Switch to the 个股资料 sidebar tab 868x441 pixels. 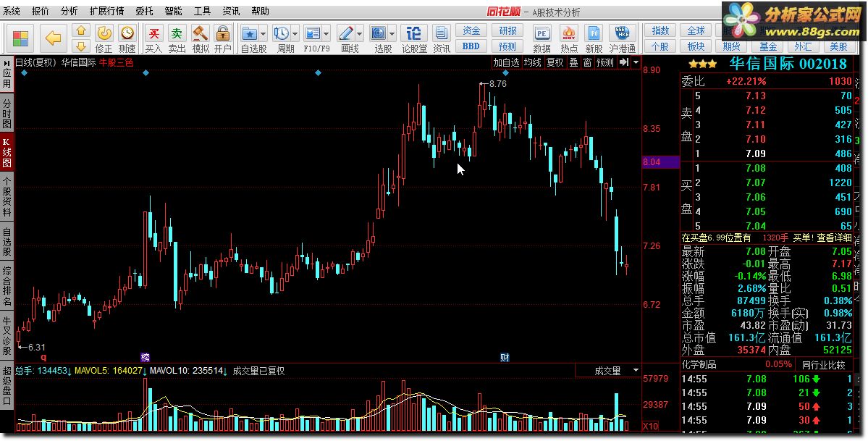7,197
